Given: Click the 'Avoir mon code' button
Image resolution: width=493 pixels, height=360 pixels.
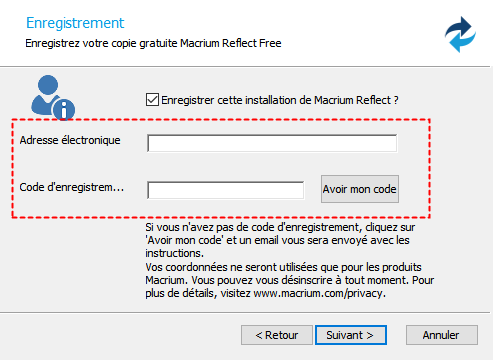Looking at the screenshot, I should click(x=360, y=189).
